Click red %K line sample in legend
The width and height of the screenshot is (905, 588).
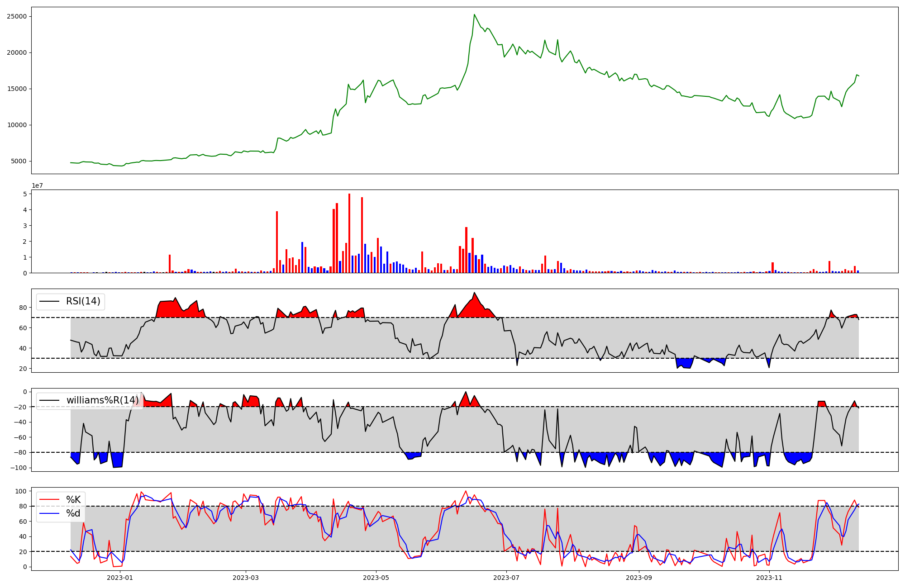click(49, 500)
